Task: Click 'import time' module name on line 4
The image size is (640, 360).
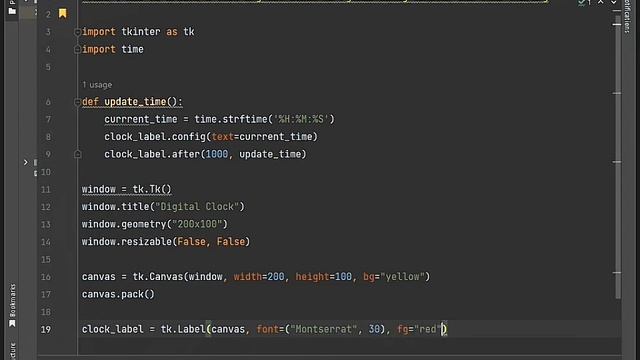Action: 132,49
